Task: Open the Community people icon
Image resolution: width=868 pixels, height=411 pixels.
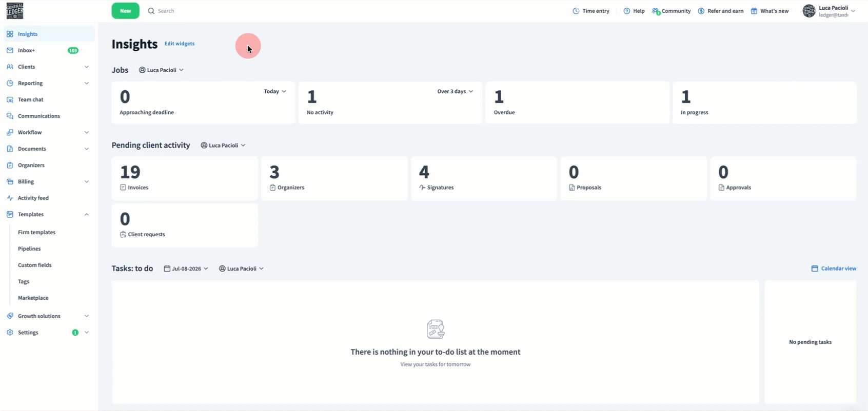Action: click(x=656, y=11)
